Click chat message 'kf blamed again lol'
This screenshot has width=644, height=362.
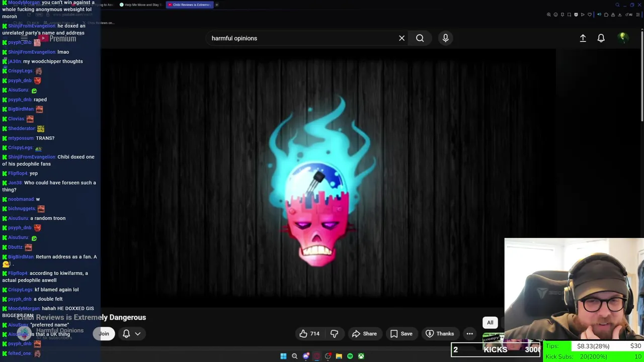pyautogui.click(x=56, y=290)
